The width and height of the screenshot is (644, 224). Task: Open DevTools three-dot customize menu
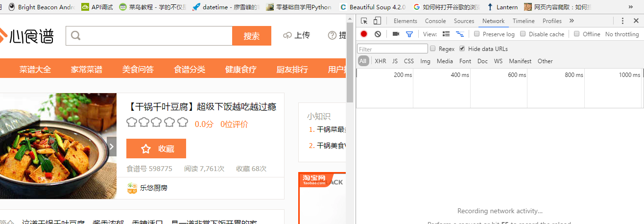click(x=623, y=21)
